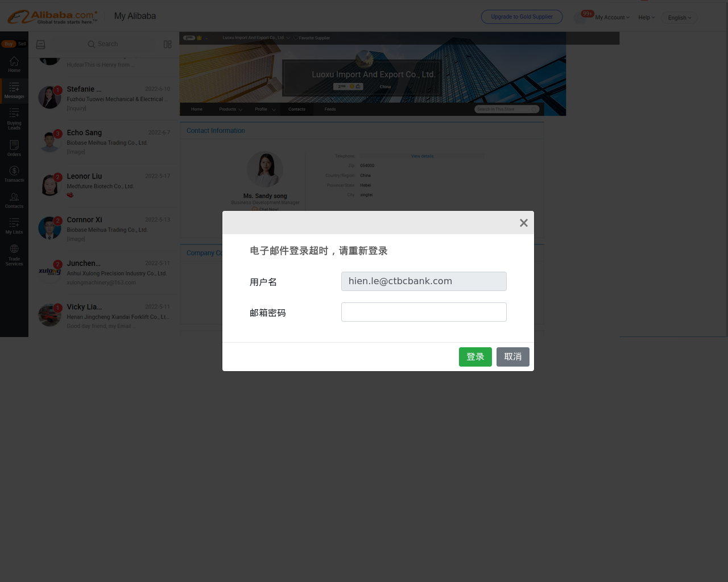728x582 pixels.
Task: Expand the Help dropdown
Action: tap(646, 18)
